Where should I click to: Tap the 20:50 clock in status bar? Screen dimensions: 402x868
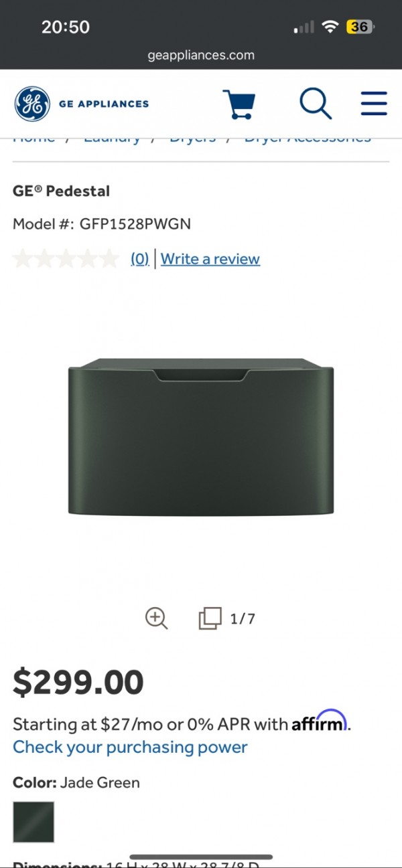(x=66, y=27)
